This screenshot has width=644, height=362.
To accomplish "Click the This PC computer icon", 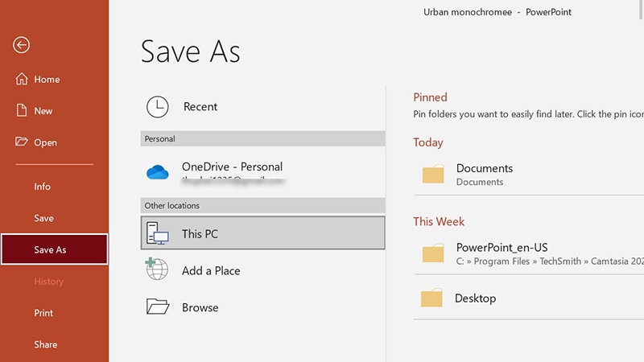I will (157, 233).
